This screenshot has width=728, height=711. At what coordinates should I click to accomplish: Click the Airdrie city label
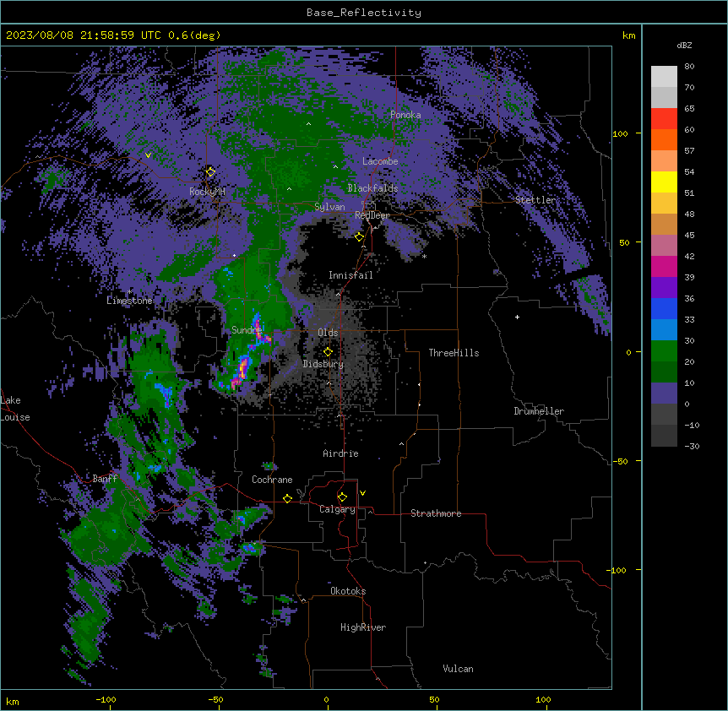(341, 453)
